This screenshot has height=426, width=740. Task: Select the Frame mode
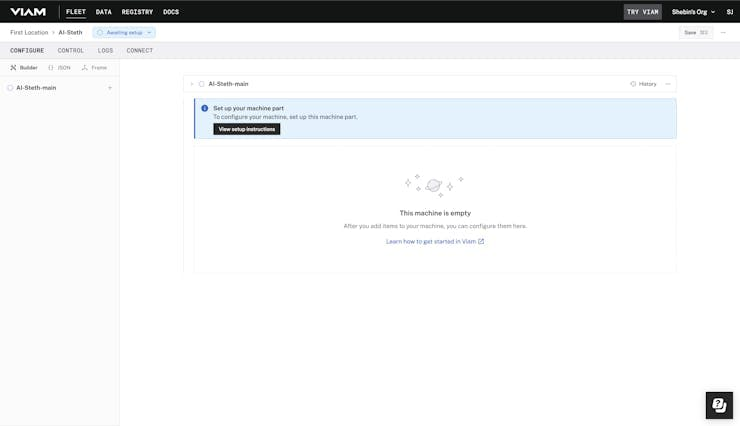click(94, 68)
